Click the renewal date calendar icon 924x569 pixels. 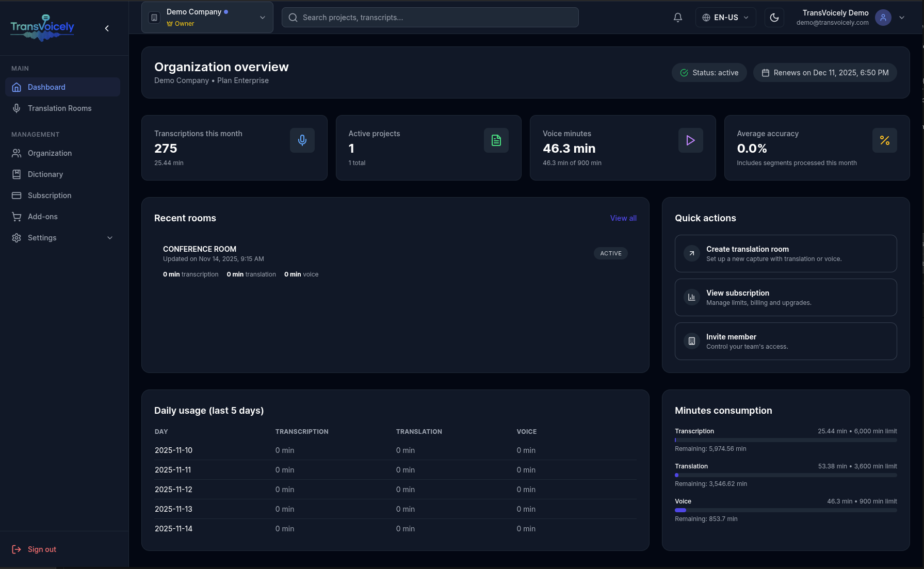click(766, 73)
